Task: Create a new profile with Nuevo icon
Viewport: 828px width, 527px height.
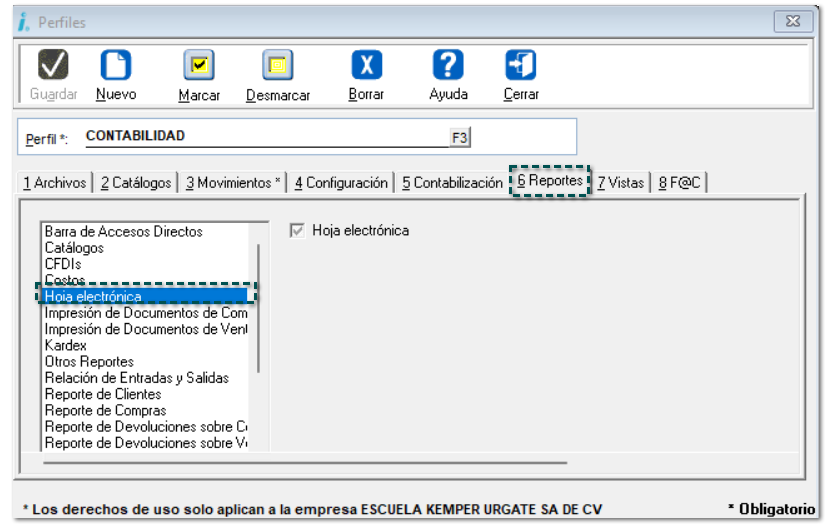Action: pos(116,64)
